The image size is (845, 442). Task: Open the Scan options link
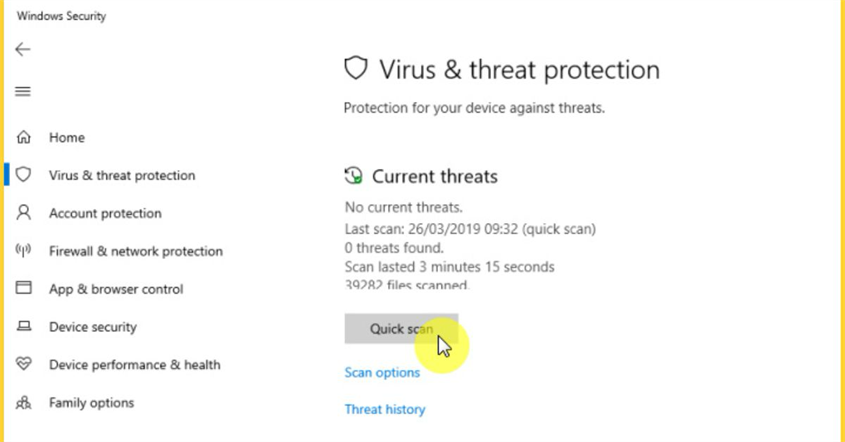click(x=382, y=372)
